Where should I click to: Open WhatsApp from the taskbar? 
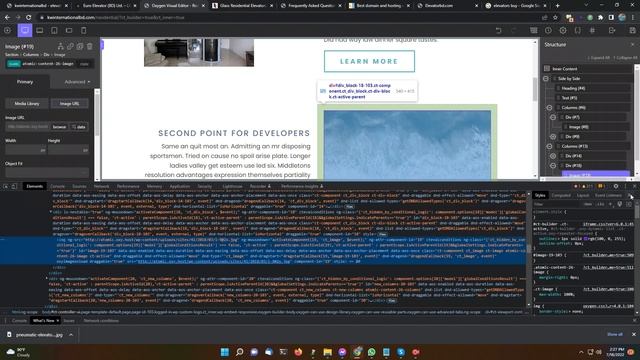tap(371, 352)
